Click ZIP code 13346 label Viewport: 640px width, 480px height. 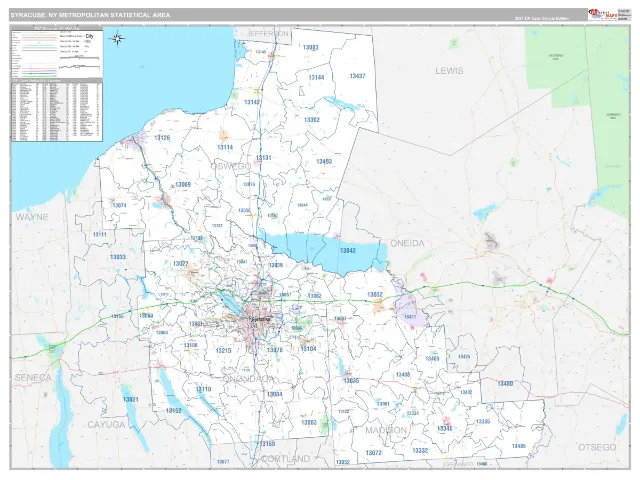point(444,429)
